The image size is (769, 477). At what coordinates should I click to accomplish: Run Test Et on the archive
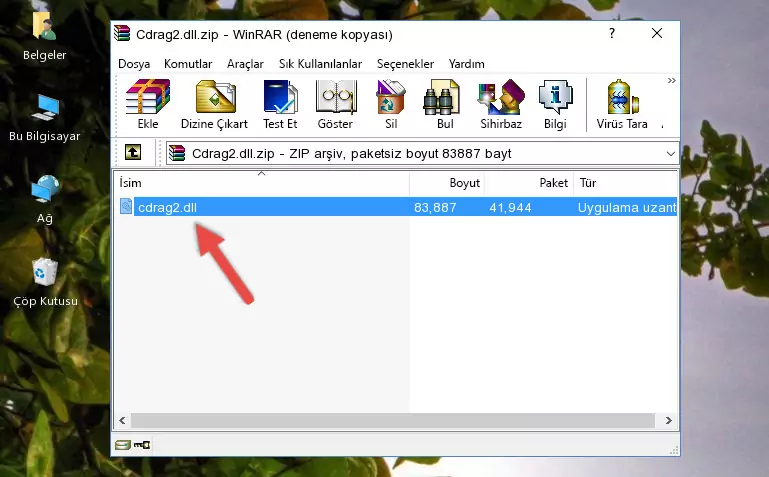click(x=280, y=103)
